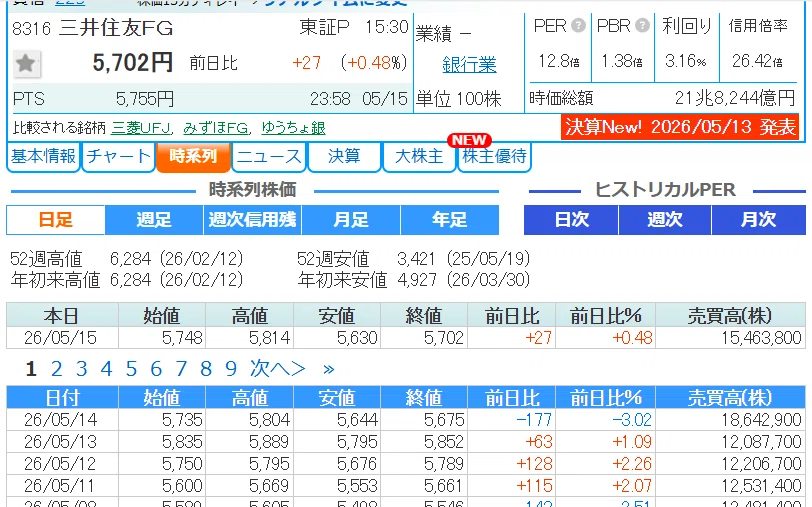The width and height of the screenshot is (812, 507).
Task: Go to page 9 of price history
Action: (230, 369)
